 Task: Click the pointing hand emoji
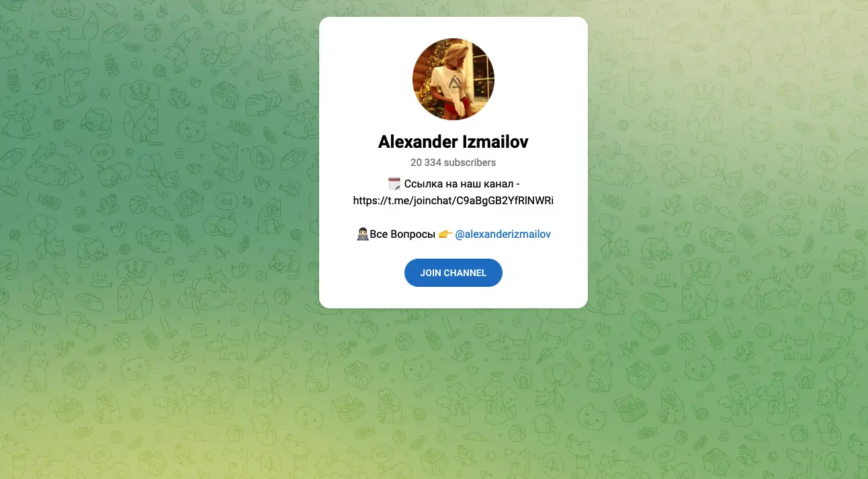tap(445, 234)
